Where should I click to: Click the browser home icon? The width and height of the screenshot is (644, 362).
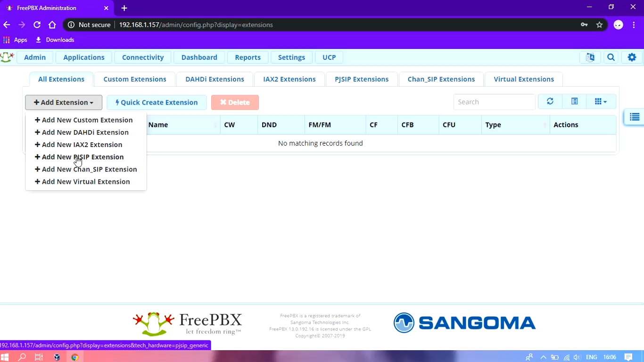(52, 25)
